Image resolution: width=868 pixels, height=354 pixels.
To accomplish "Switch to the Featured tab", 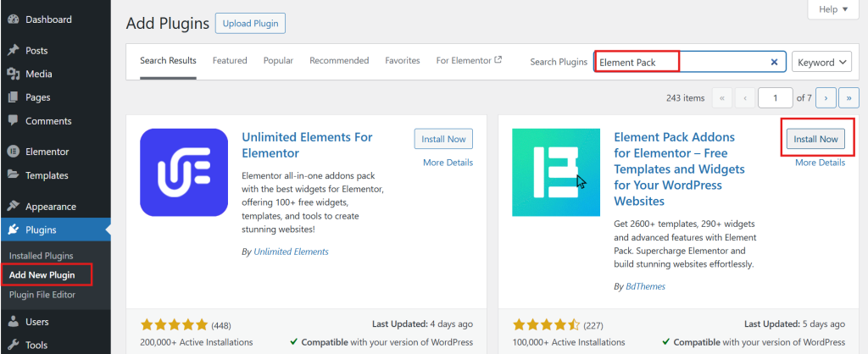I will [x=230, y=61].
